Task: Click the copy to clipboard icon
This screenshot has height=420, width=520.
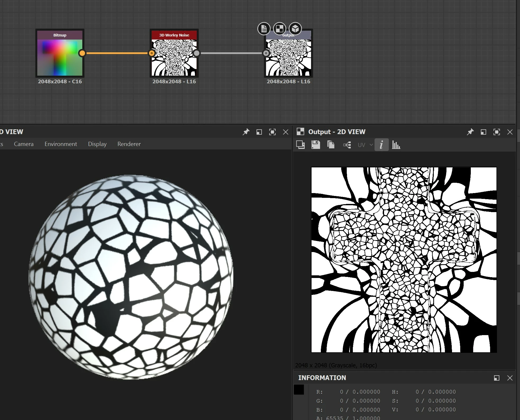Action: (x=331, y=145)
